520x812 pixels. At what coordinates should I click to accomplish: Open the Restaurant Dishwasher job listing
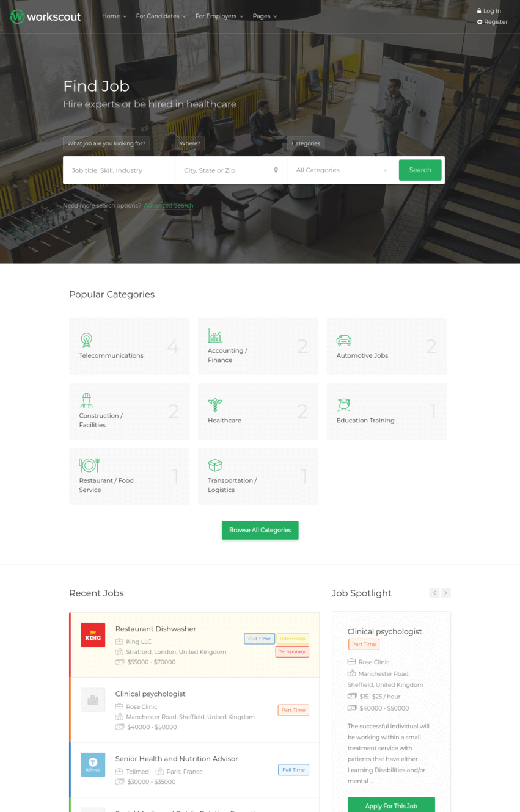[x=156, y=629]
